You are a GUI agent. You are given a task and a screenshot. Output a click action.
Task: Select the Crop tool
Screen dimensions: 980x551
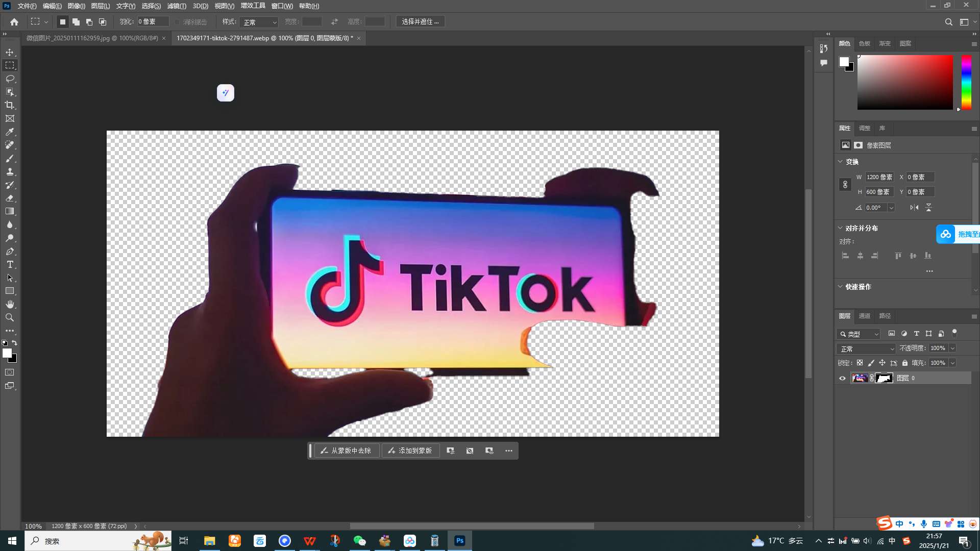(10, 105)
